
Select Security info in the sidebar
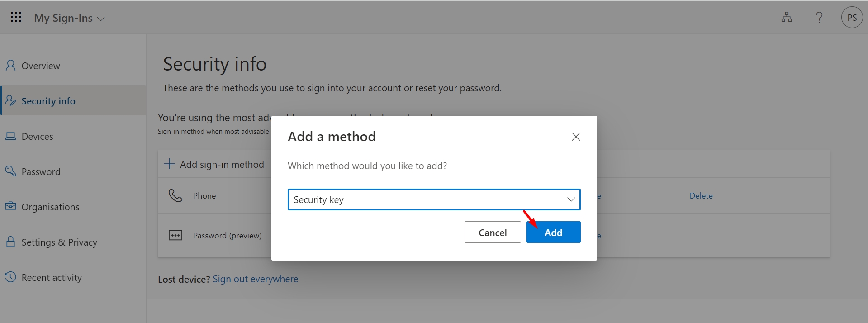coord(48,101)
